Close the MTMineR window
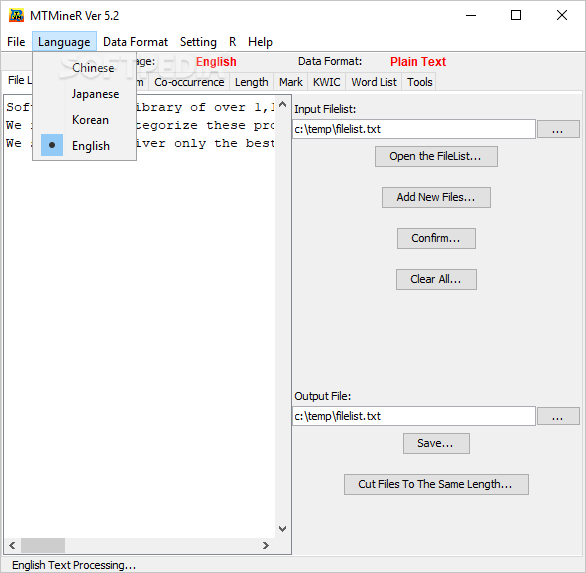Image resolution: width=586 pixels, height=573 pixels. [562, 15]
